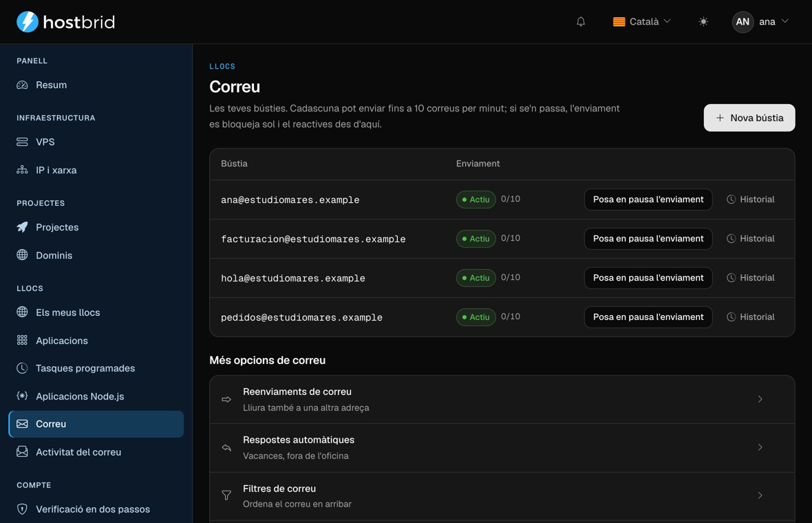Click the Actiu badge for pedidos@estudiomares.example

point(476,317)
